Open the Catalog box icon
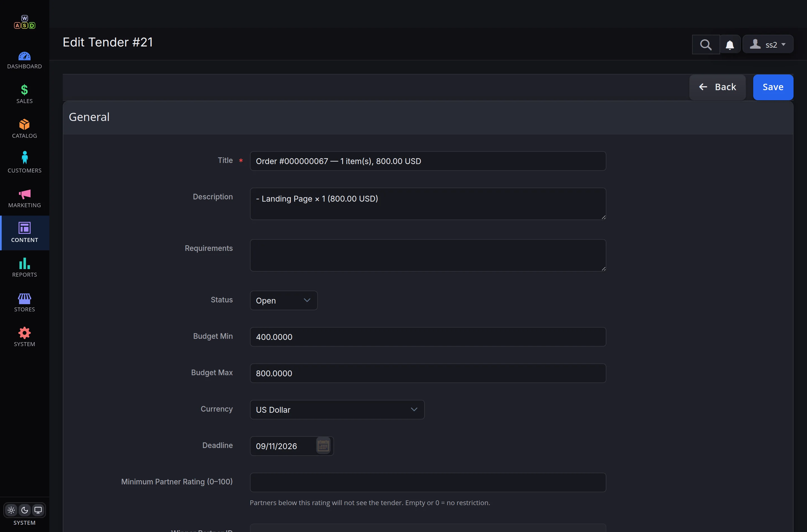Screen dimensions: 807x532 (24, 125)
